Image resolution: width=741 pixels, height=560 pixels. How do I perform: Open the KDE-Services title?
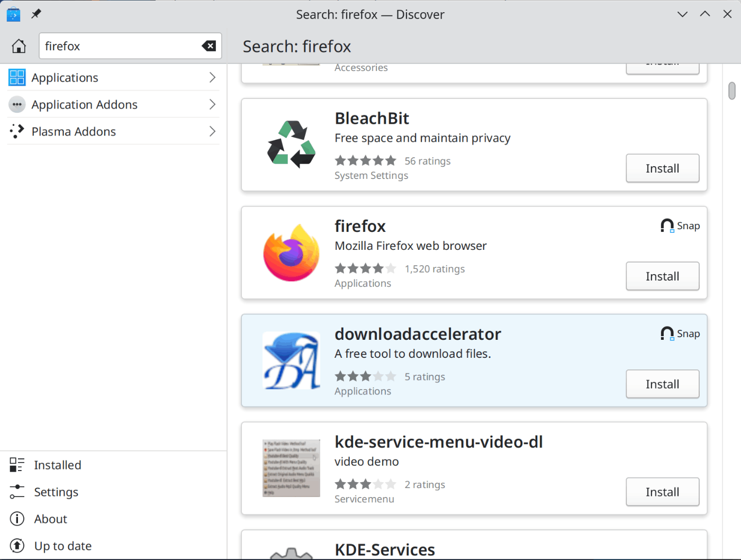[x=385, y=550]
